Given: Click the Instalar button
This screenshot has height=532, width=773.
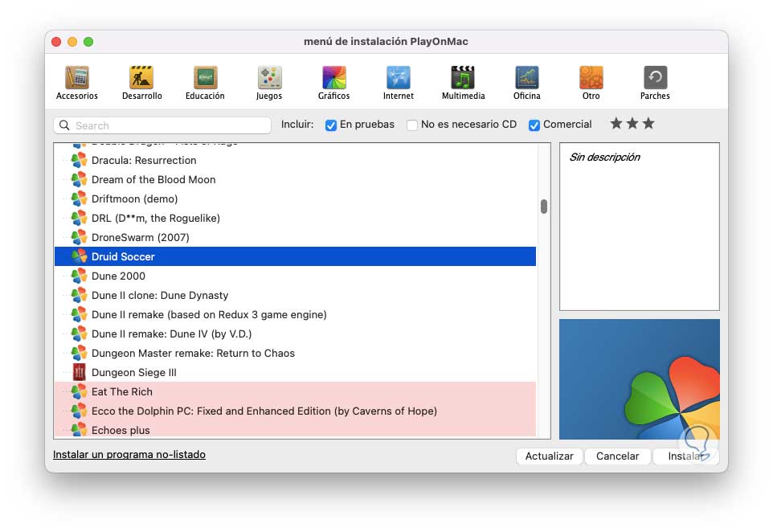Looking at the screenshot, I should click(x=685, y=456).
